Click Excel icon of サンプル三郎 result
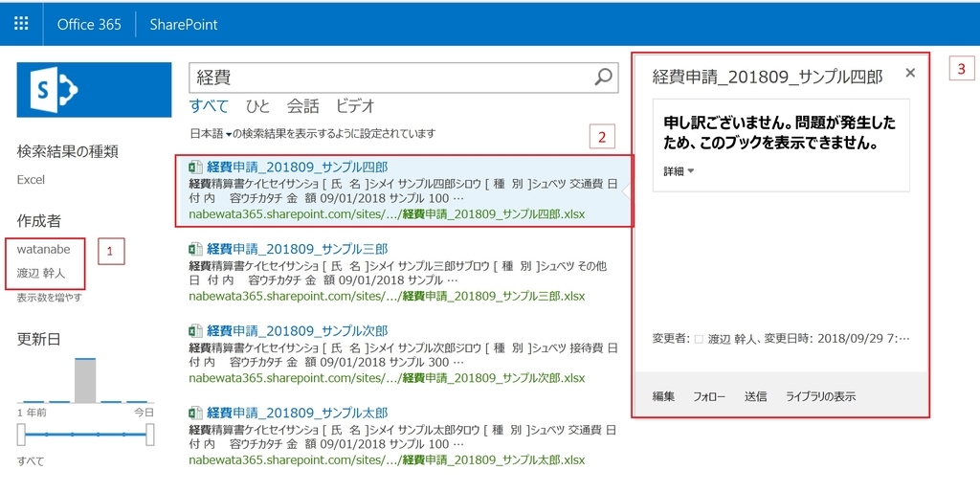 [x=195, y=249]
